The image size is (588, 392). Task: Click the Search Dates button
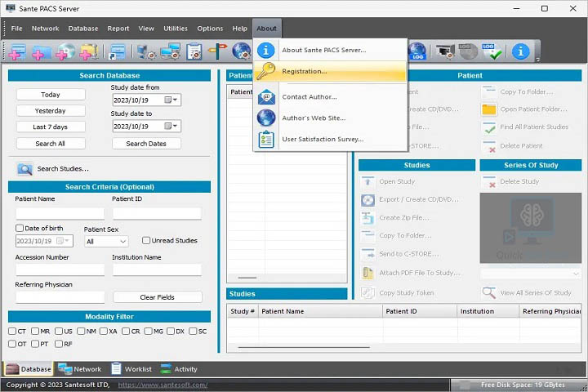146,144
